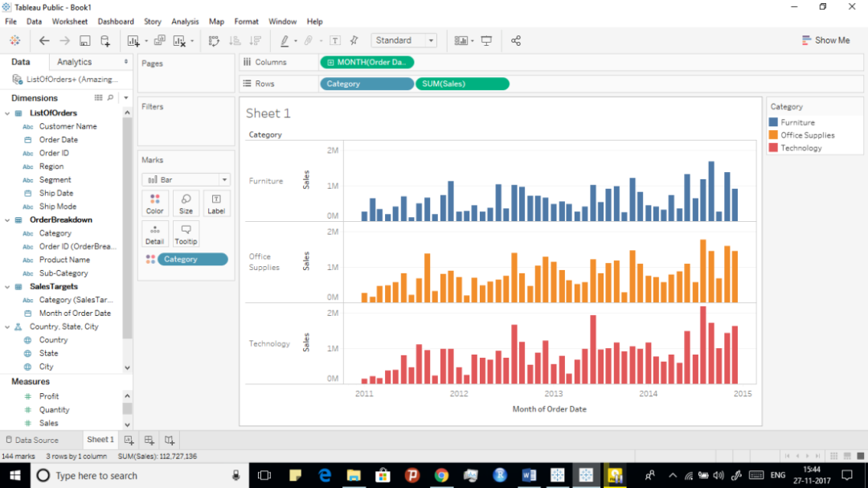The height and width of the screenshot is (488, 868).
Task: Open the Color card in Marks
Action: (155, 203)
